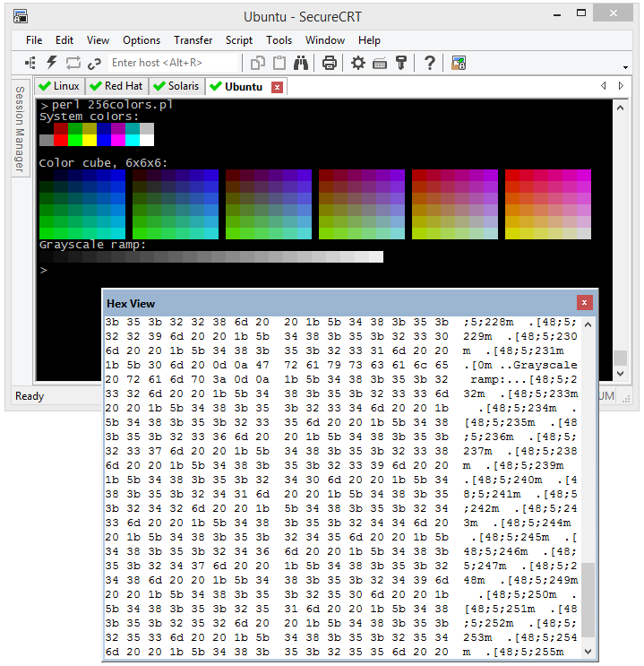
Task: Switch to the Red Hat tab
Action: click(x=116, y=86)
